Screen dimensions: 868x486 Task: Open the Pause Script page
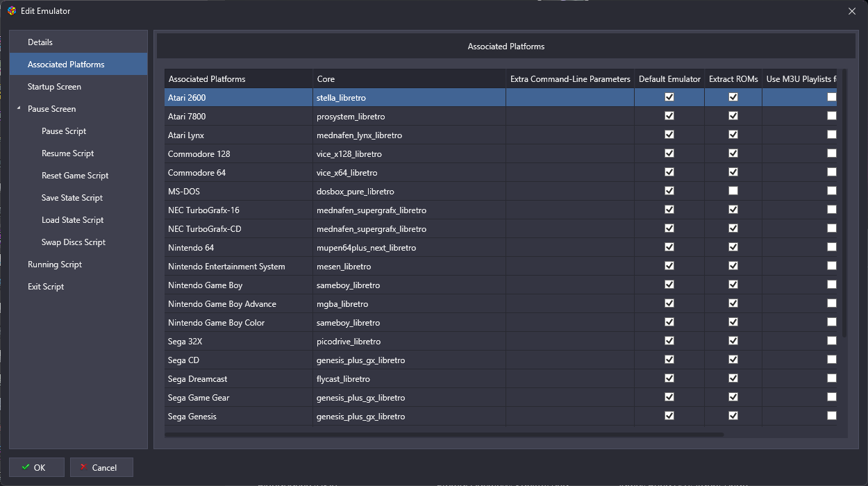pos(78,131)
